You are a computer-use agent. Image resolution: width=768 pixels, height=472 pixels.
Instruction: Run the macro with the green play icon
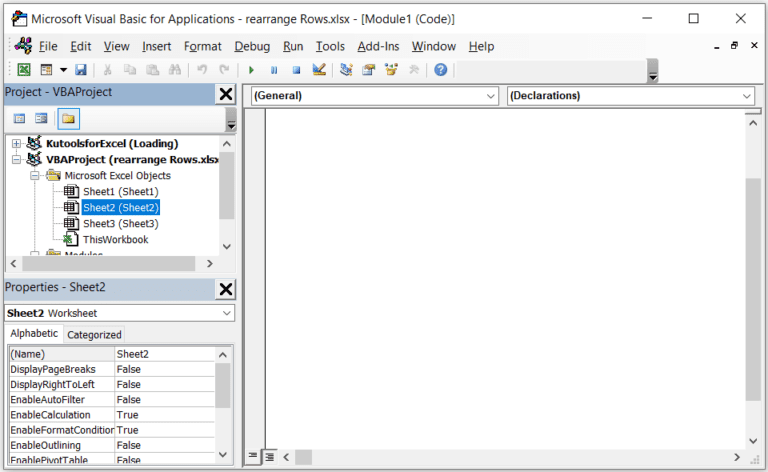[251, 70]
